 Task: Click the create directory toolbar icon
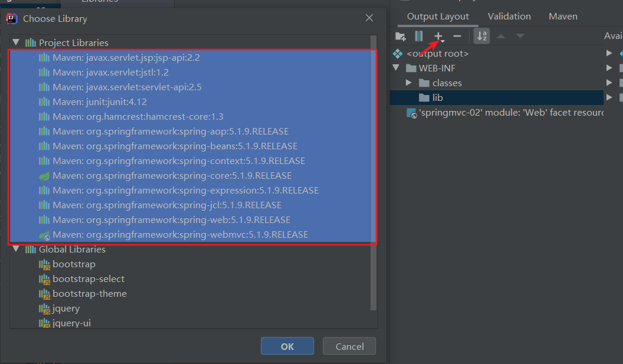(401, 36)
